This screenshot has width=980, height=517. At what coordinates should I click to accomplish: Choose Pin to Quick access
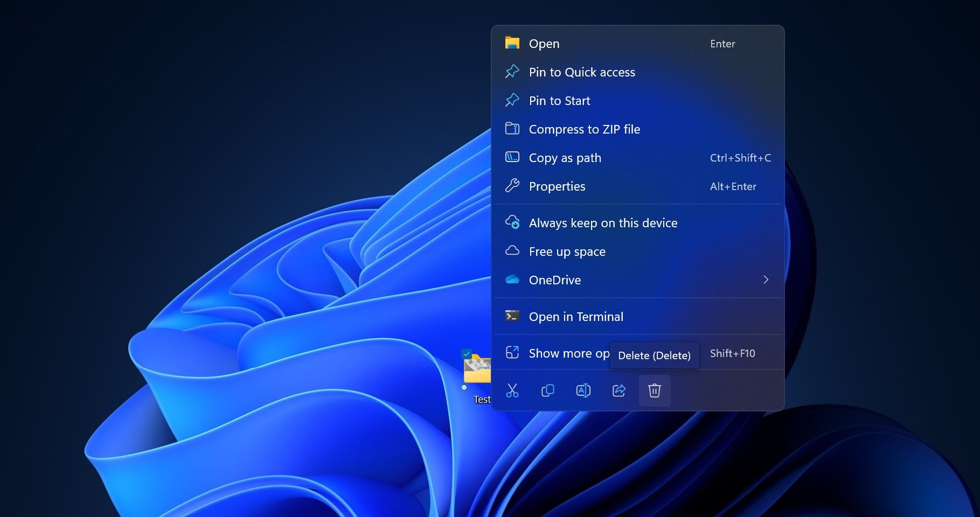[582, 72]
